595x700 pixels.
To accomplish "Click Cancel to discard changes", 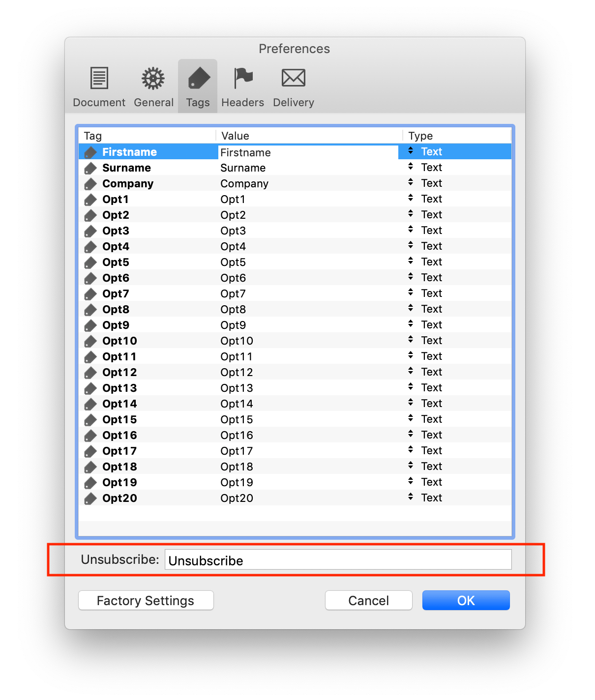I will (x=368, y=601).
